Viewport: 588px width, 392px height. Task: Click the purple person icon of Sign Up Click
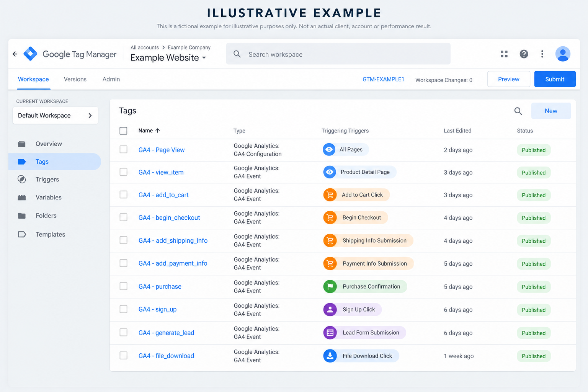330,309
